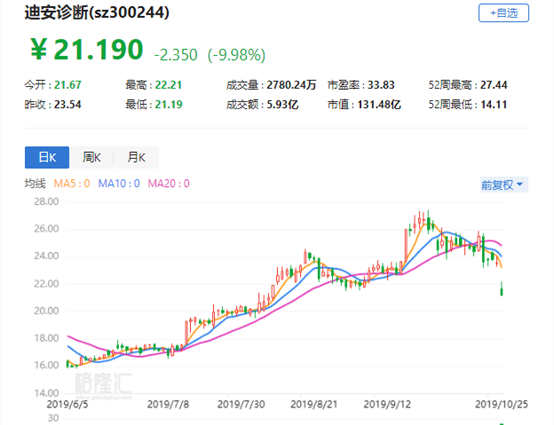
Task: Select current price ¥21.190
Action: (x=87, y=49)
